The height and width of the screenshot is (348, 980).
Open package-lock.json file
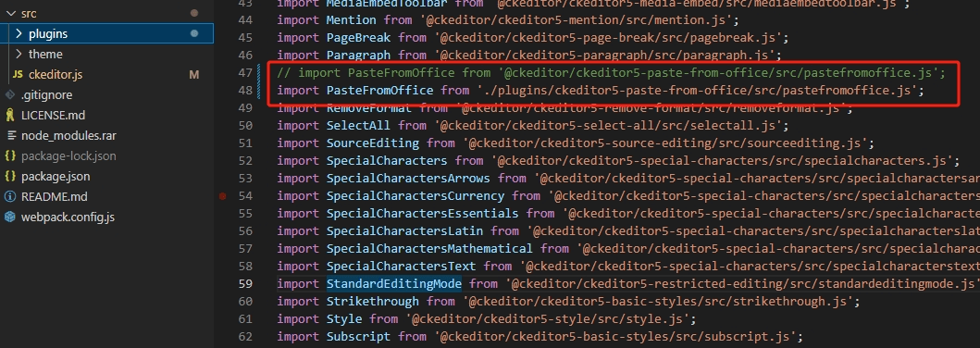(68, 156)
